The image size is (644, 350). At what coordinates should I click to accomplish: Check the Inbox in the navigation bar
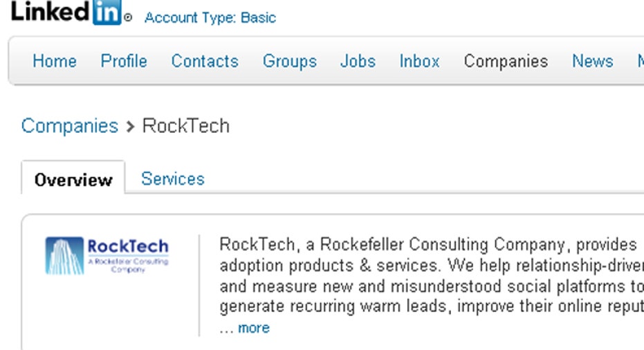[x=420, y=61]
